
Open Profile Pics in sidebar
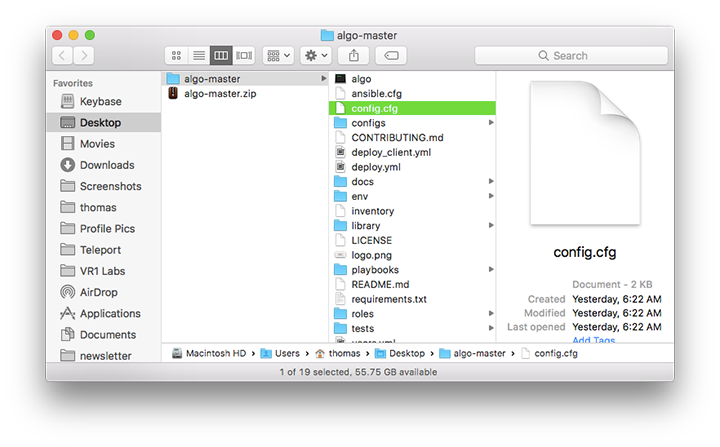pos(104,228)
